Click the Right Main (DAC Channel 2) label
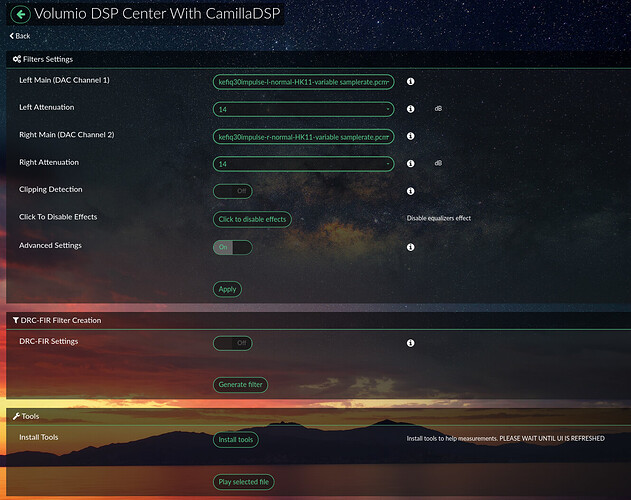The height and width of the screenshot is (500, 631). [67, 135]
